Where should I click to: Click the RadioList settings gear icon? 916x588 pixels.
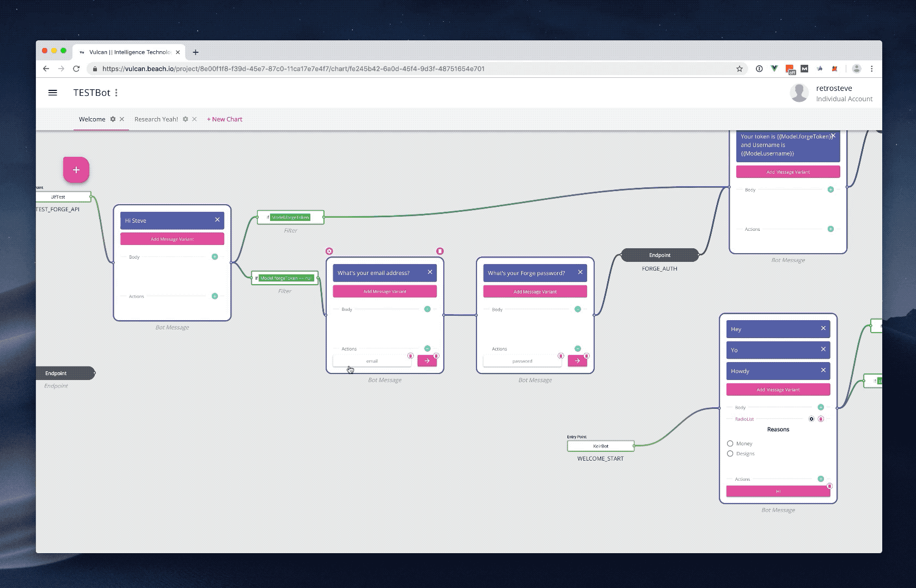click(x=811, y=419)
